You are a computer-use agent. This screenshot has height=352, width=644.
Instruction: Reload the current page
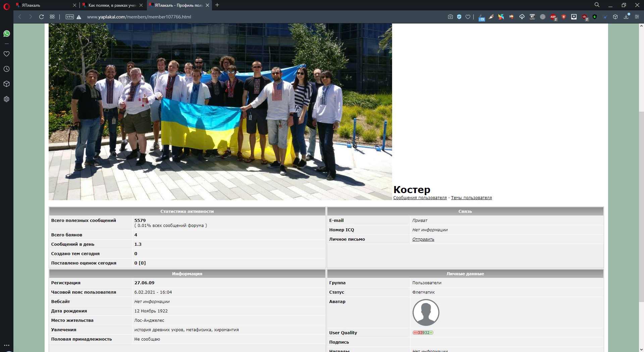pyautogui.click(x=42, y=17)
